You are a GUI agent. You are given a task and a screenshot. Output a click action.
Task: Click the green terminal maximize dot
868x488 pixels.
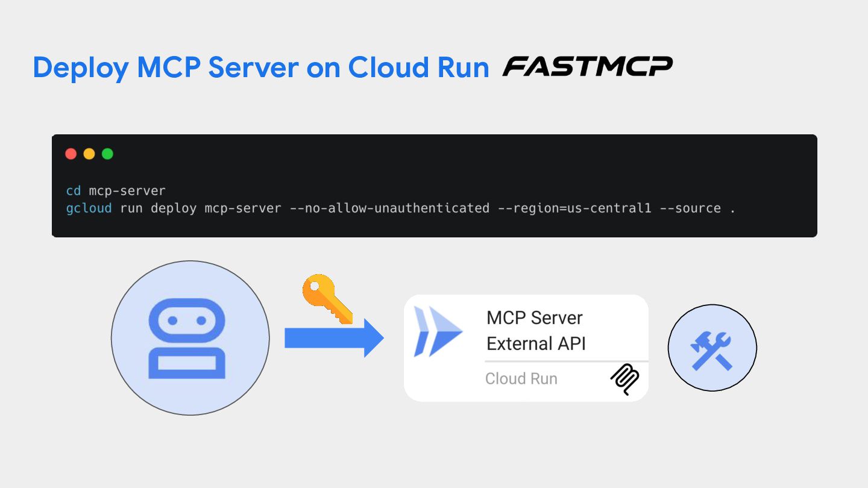[107, 154]
